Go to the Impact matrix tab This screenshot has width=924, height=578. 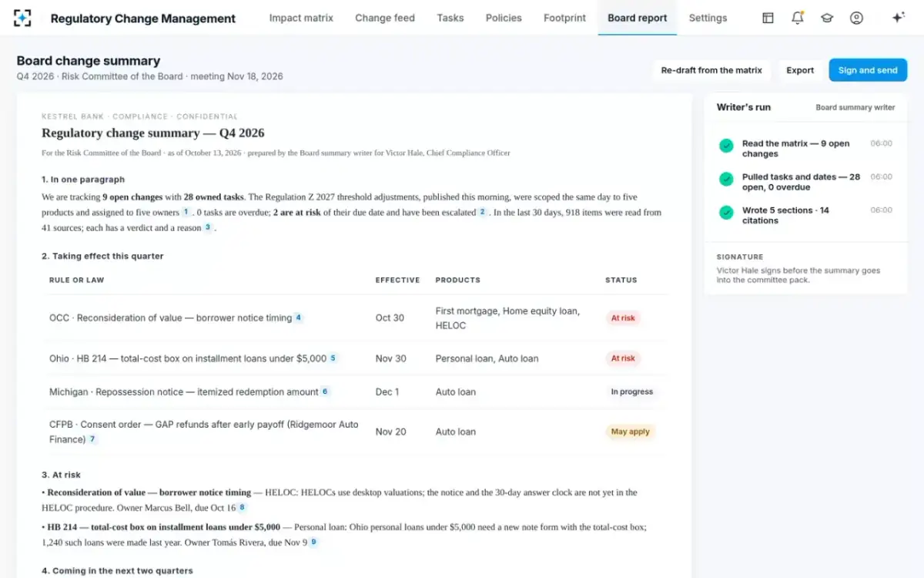click(301, 18)
